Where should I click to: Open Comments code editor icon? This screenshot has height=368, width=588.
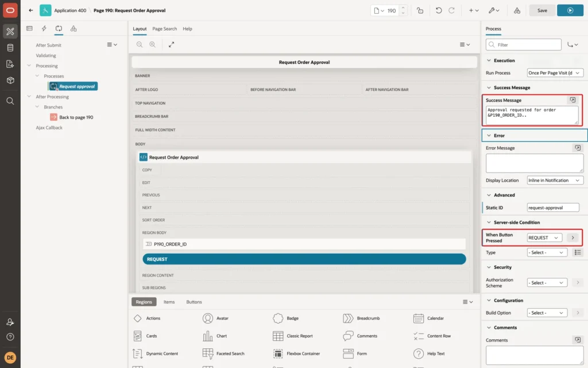[578, 340]
